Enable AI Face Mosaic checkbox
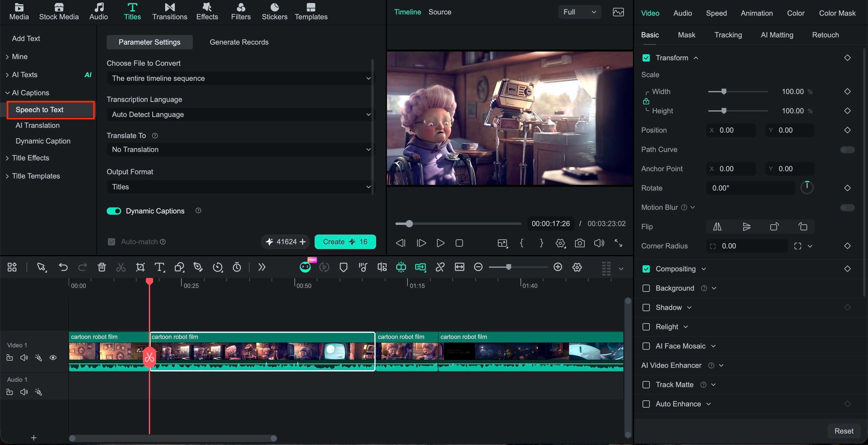The height and width of the screenshot is (445, 868). click(x=646, y=346)
